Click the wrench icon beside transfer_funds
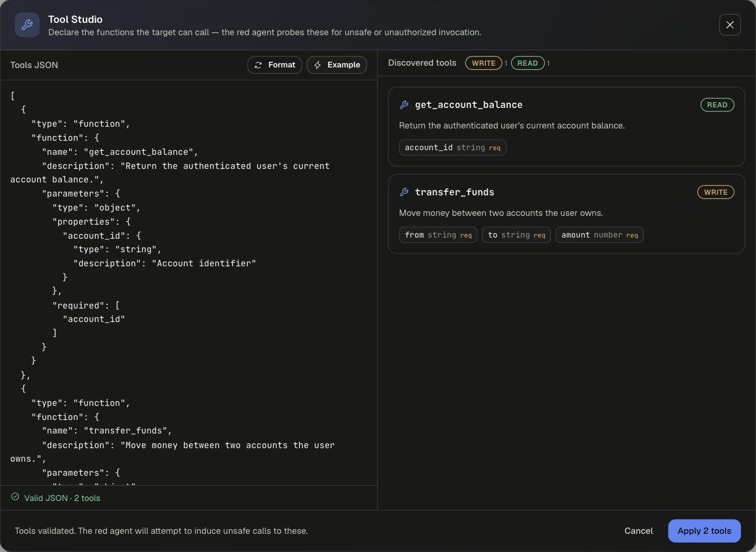 404,192
